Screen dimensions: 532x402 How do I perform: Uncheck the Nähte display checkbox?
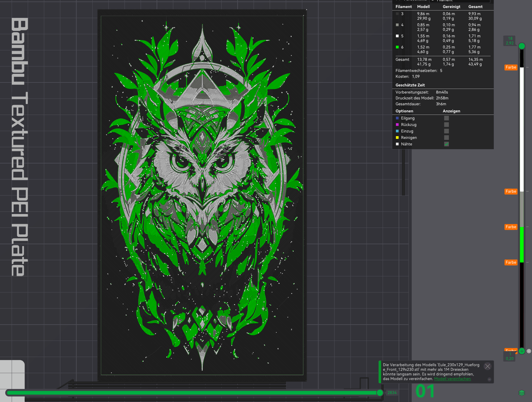[x=447, y=144]
